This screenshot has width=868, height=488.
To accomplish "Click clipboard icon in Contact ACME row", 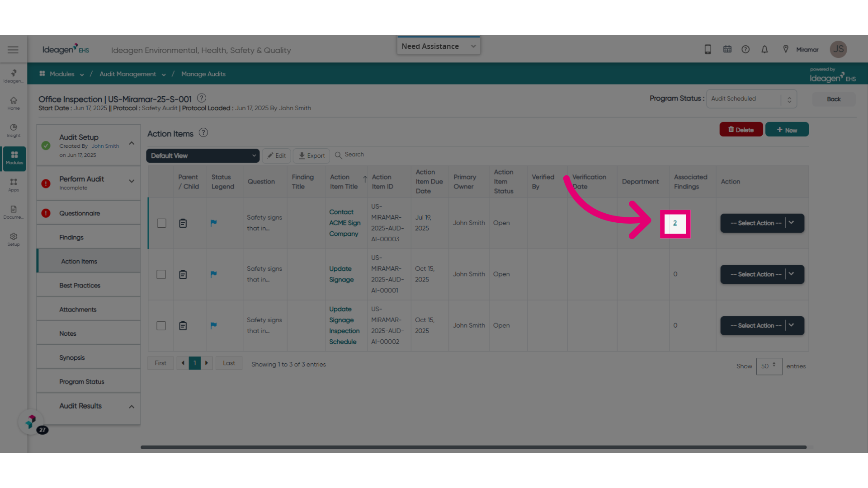I will 183,223.
